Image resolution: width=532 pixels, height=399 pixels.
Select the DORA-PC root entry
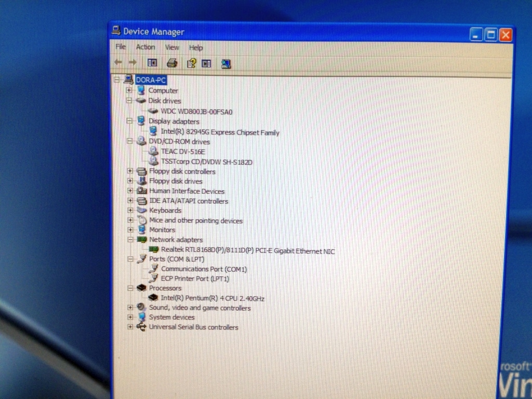(x=151, y=80)
